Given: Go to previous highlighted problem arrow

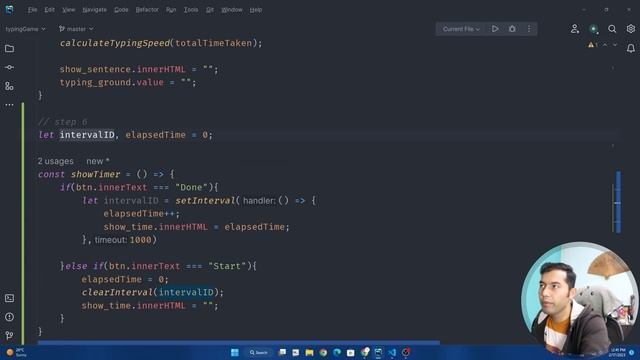Looking at the screenshot, I should (605, 45).
